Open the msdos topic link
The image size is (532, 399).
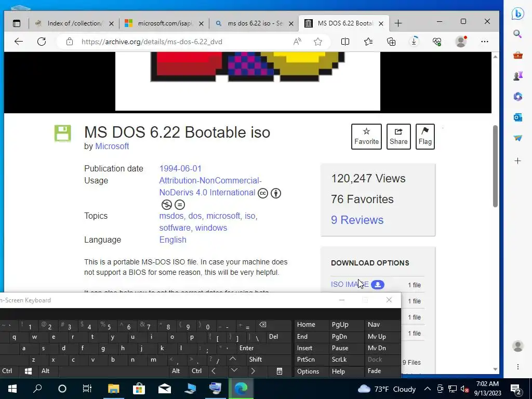pos(171,216)
